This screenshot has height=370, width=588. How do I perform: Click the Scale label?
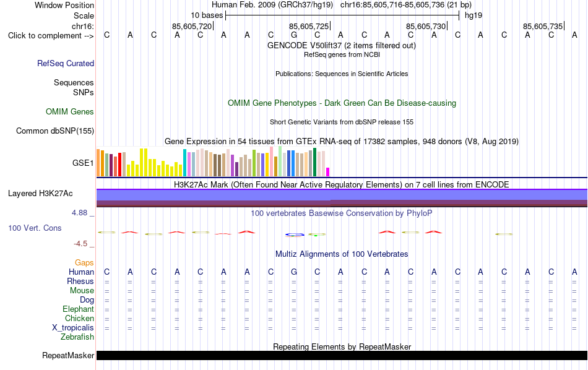pyautogui.click(x=84, y=15)
